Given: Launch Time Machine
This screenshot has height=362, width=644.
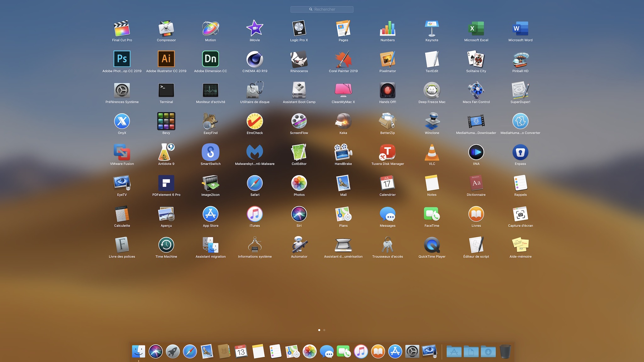Looking at the screenshot, I should pos(166,245).
